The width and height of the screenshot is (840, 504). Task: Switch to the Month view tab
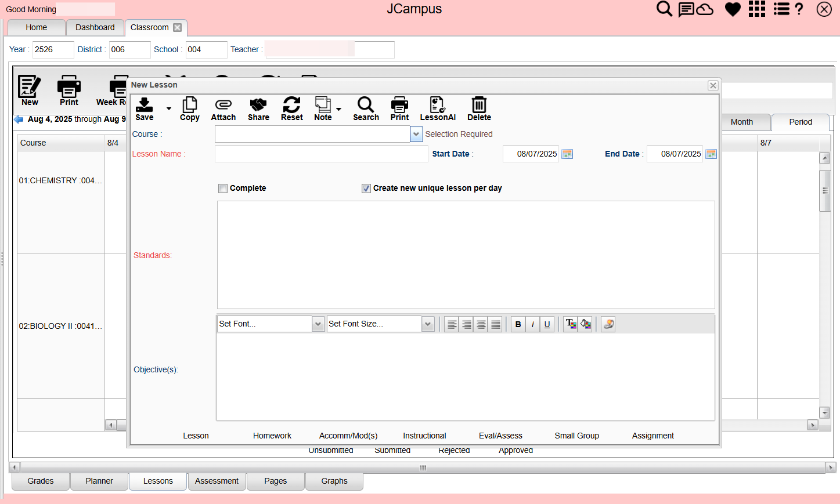point(742,122)
